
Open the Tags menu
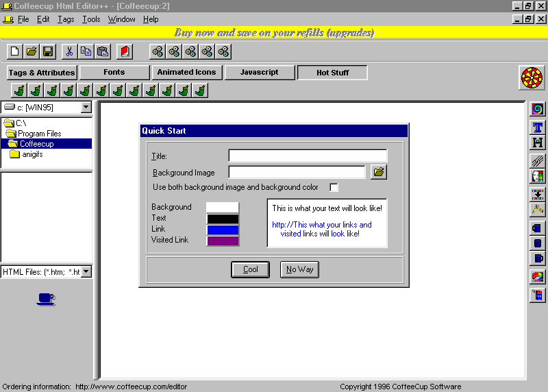[x=66, y=19]
